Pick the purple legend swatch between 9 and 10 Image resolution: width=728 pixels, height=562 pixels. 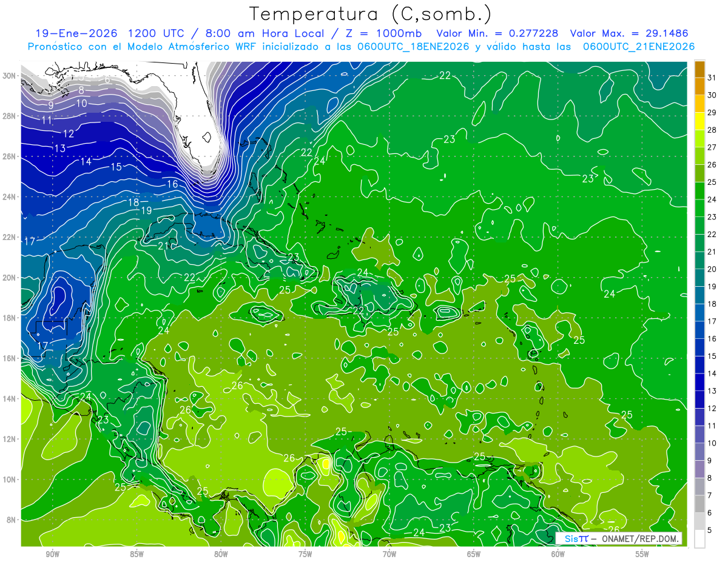(x=699, y=452)
